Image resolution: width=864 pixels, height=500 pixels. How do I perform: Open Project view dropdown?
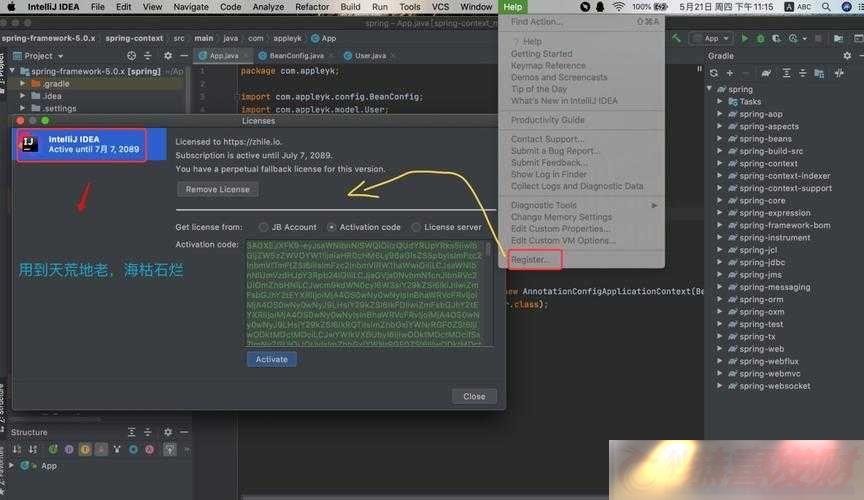tap(38, 56)
